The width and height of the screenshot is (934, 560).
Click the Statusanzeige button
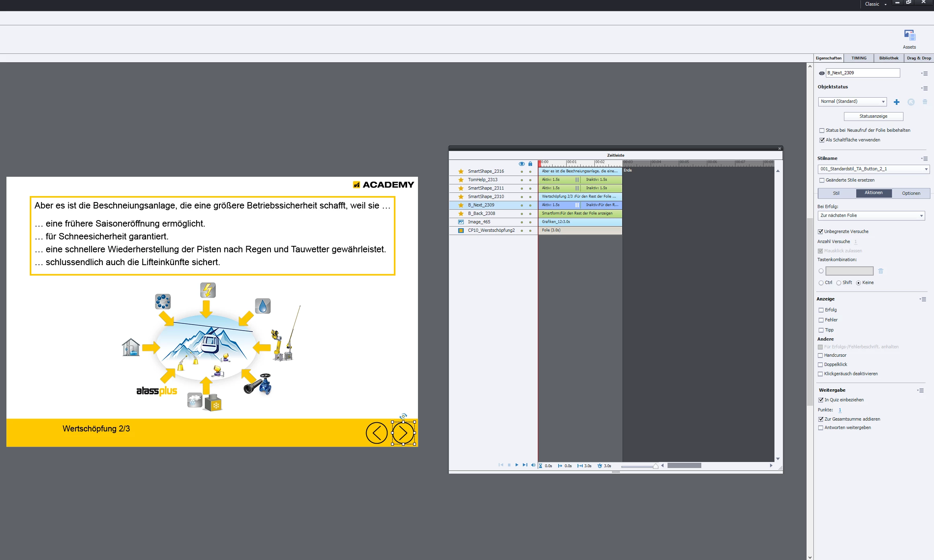pyautogui.click(x=873, y=116)
